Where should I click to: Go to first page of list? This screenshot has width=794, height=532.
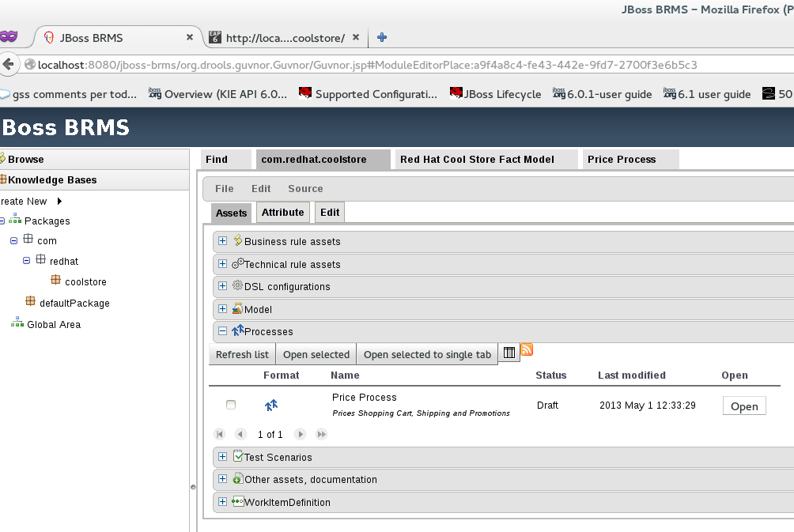(219, 434)
